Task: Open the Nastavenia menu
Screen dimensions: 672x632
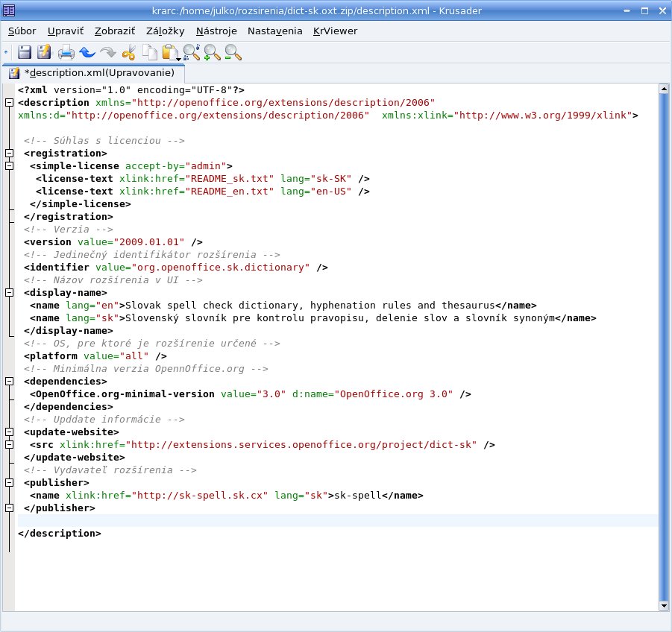Action: pos(275,31)
